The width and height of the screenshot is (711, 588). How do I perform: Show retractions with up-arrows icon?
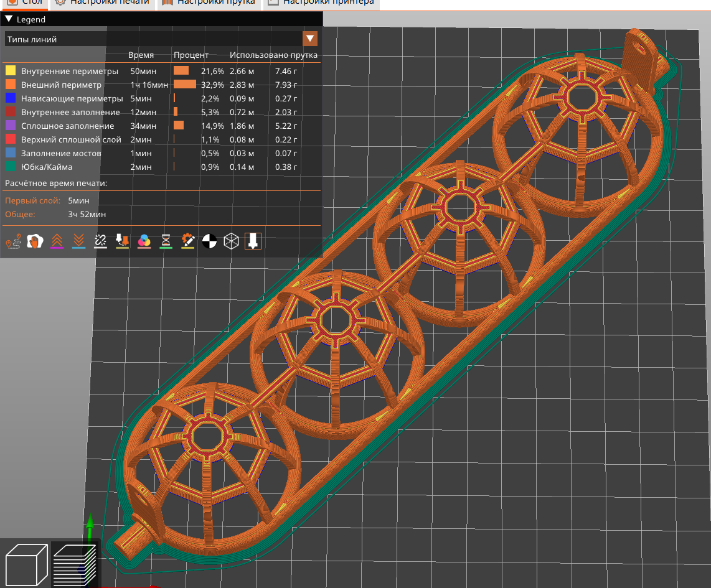[x=57, y=241]
